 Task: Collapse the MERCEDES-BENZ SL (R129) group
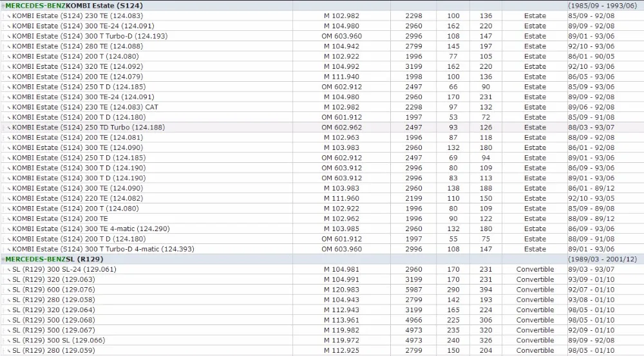point(3,259)
